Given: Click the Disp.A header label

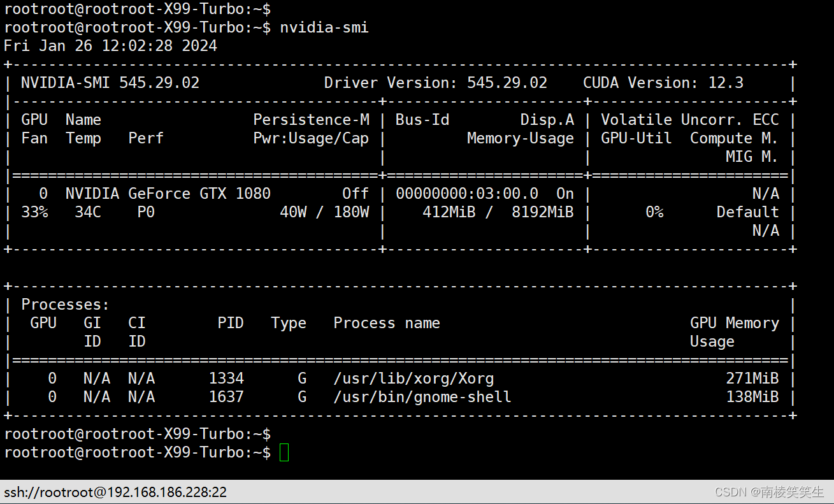Looking at the screenshot, I should pyautogui.click(x=547, y=120).
